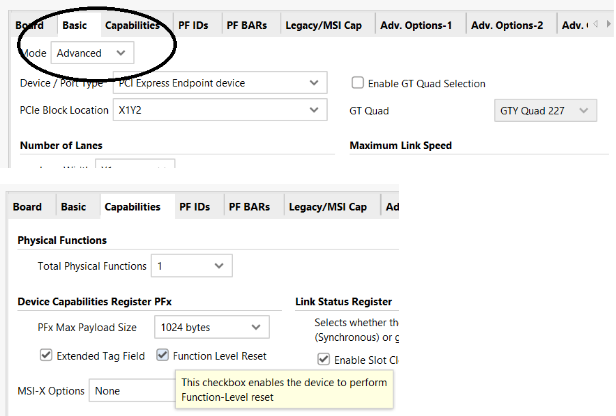Viewport: 616px width, 416px height.
Task: Open the Total Physical Functions dropdown
Action: click(x=192, y=266)
